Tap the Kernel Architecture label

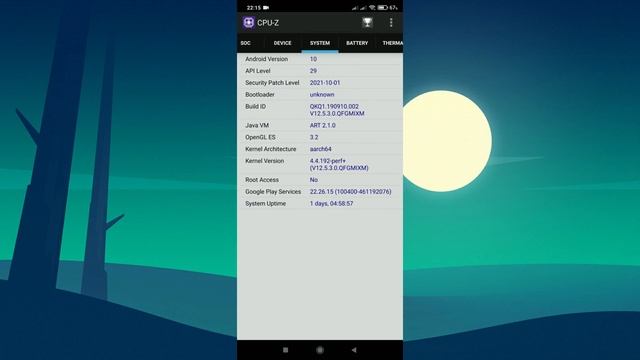(271, 149)
